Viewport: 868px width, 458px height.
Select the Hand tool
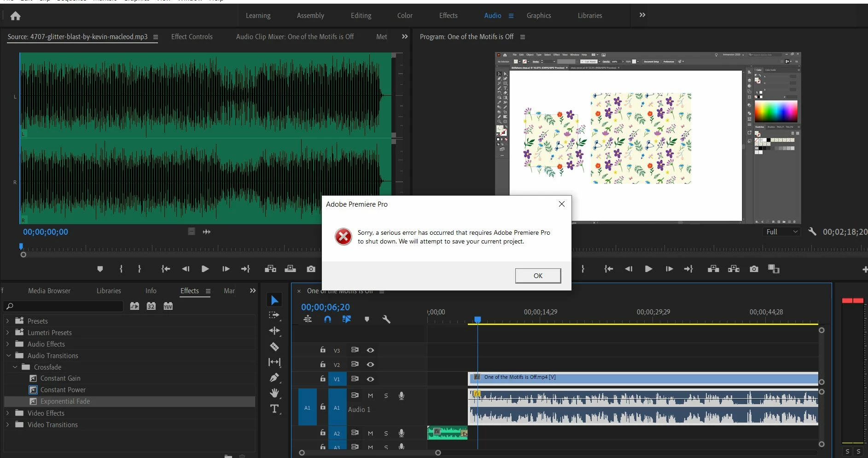coord(274,393)
